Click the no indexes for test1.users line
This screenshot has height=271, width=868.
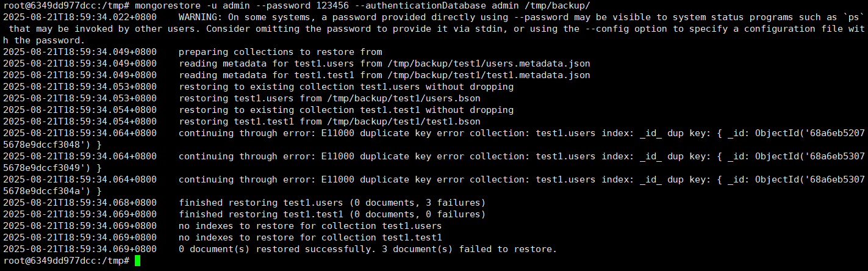310,225
